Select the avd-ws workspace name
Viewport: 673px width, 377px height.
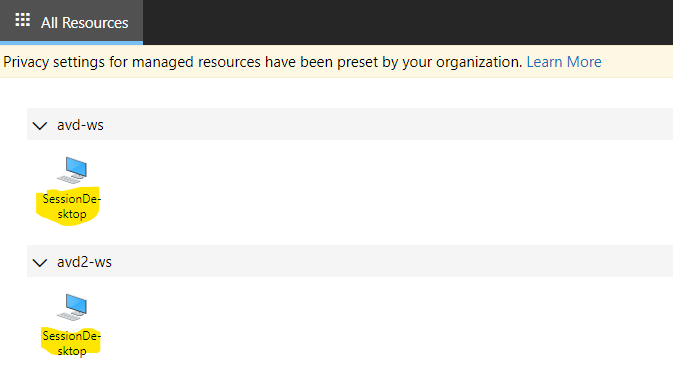tap(80, 125)
